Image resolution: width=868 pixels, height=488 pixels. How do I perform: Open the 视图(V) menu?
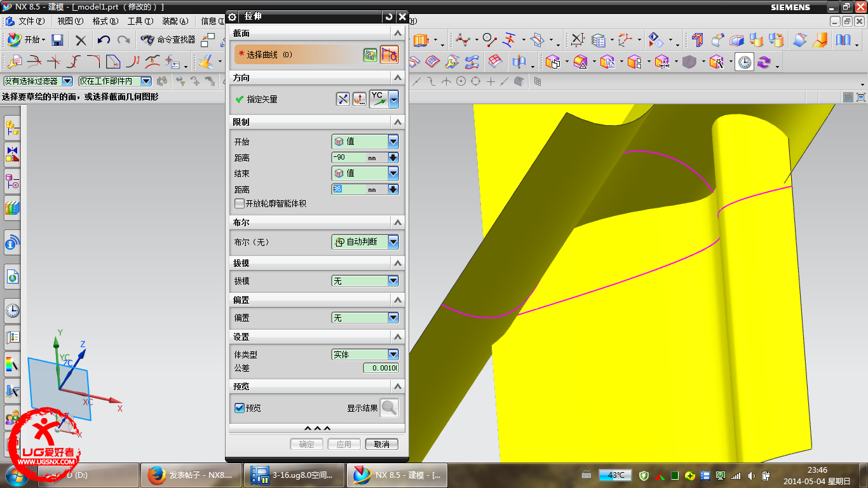tap(69, 21)
